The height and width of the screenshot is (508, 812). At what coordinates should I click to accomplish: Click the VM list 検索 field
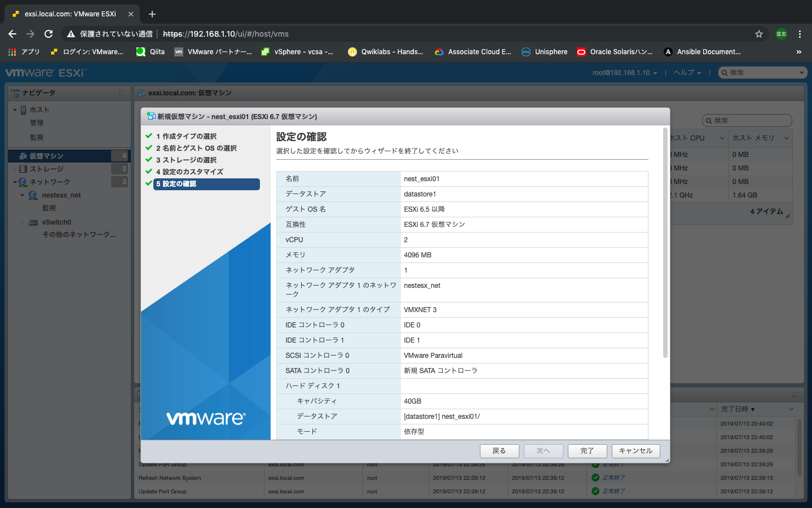click(747, 120)
